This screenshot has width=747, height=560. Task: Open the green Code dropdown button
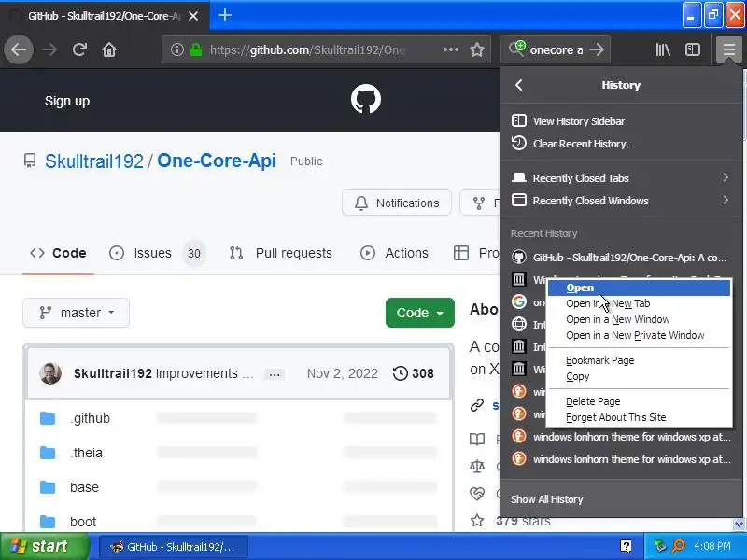click(x=419, y=313)
